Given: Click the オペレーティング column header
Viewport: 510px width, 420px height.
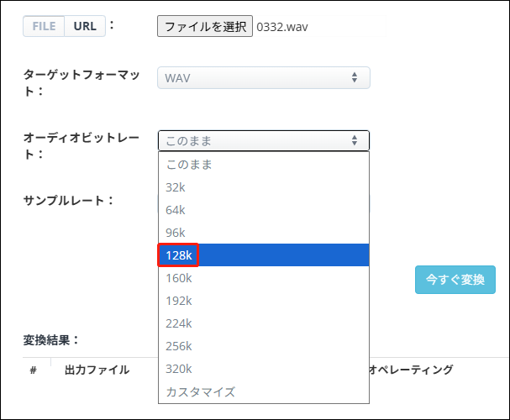Looking at the screenshot, I should [411, 370].
